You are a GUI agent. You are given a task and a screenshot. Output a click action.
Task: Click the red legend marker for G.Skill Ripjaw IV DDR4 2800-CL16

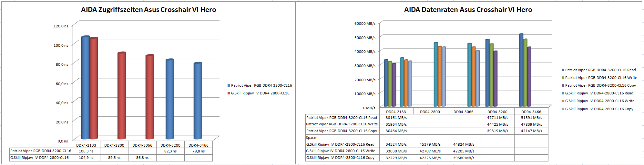229,93
